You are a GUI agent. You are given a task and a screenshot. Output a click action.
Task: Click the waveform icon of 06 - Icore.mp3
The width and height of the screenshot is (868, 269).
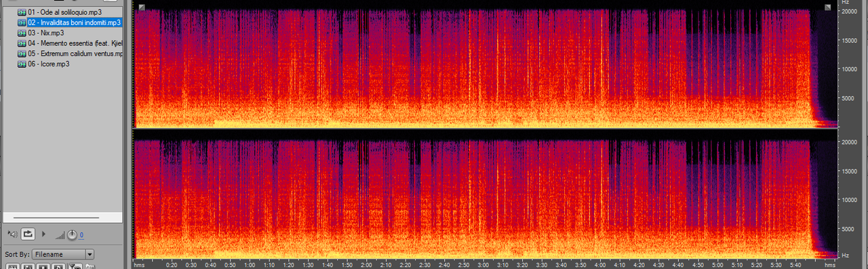click(22, 64)
